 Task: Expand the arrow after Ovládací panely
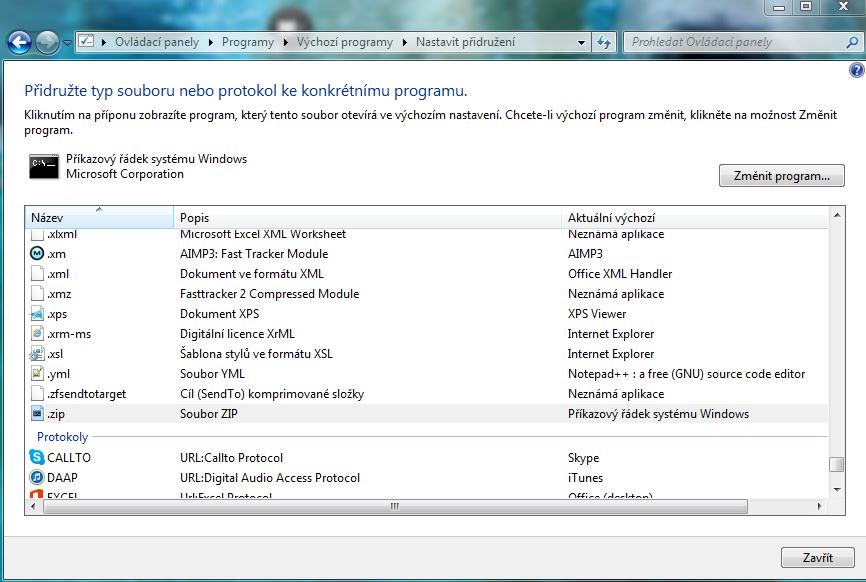point(210,42)
